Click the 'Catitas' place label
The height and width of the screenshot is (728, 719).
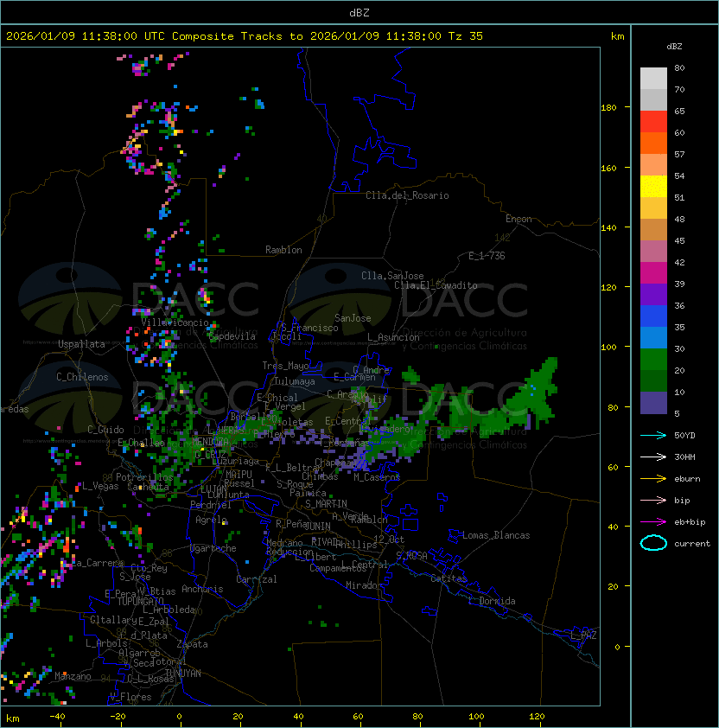449,578
